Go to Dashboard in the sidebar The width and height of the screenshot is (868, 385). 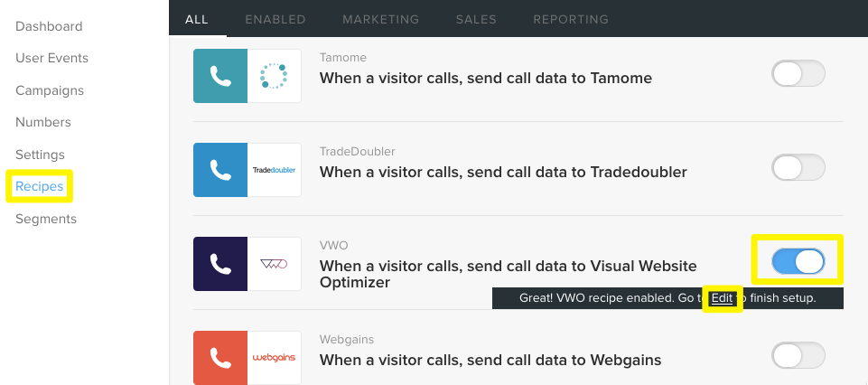(49, 26)
